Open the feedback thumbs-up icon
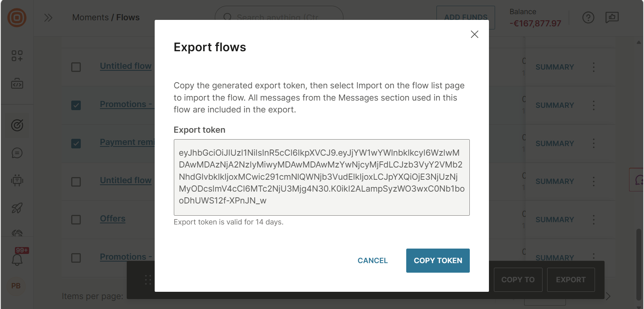 point(612,17)
